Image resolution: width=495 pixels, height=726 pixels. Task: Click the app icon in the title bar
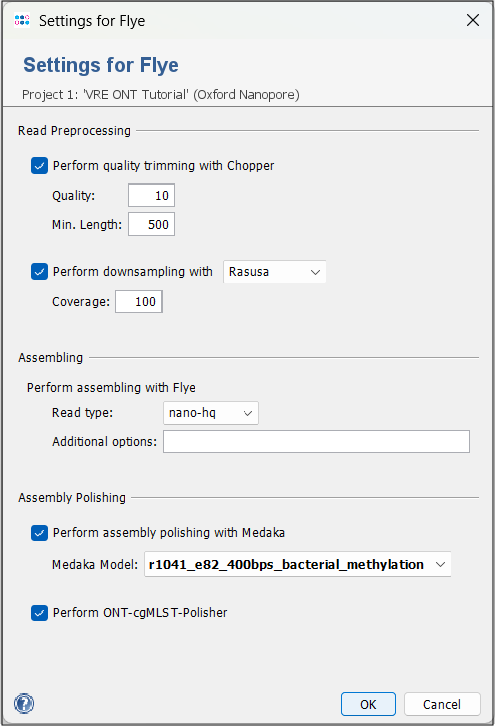pyautogui.click(x=22, y=20)
